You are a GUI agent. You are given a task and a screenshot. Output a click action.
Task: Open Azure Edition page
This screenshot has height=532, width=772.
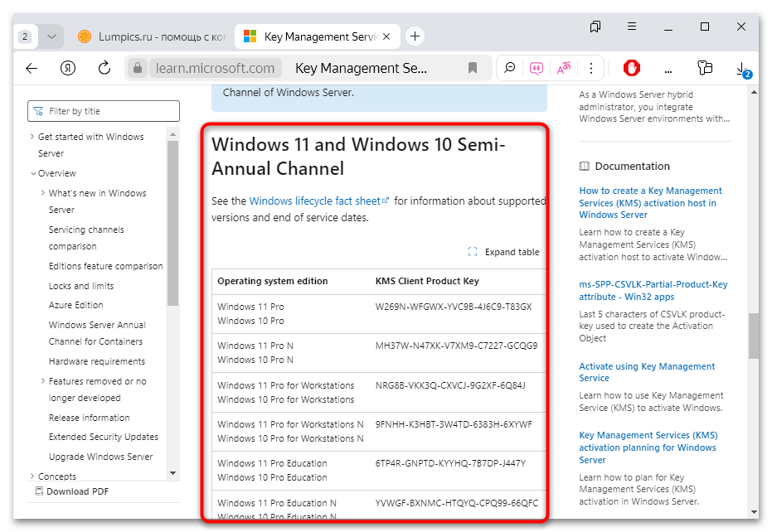click(x=75, y=305)
